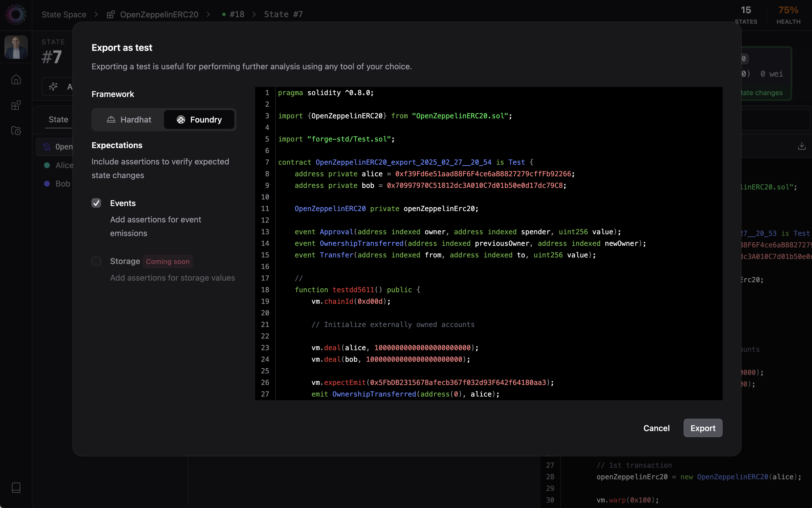Select Alice in the accounts list

pos(64,165)
